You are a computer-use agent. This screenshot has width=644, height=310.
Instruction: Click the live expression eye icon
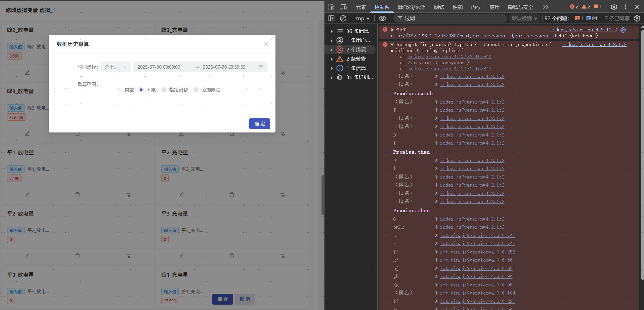click(x=382, y=18)
